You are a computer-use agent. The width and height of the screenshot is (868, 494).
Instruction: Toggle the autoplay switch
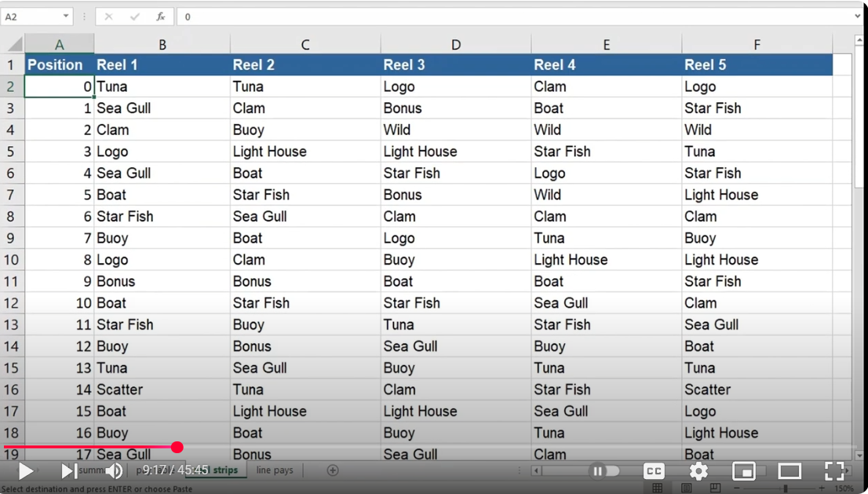pyautogui.click(x=604, y=470)
